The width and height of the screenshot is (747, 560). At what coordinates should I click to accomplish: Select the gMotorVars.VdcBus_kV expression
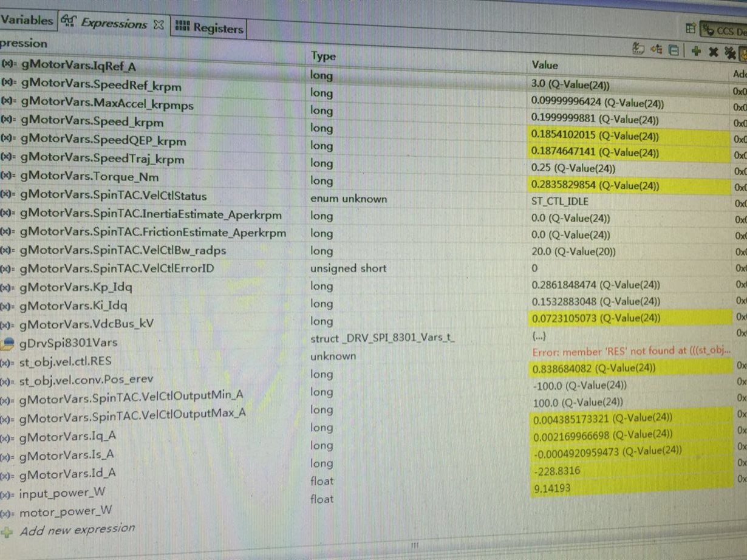point(86,324)
